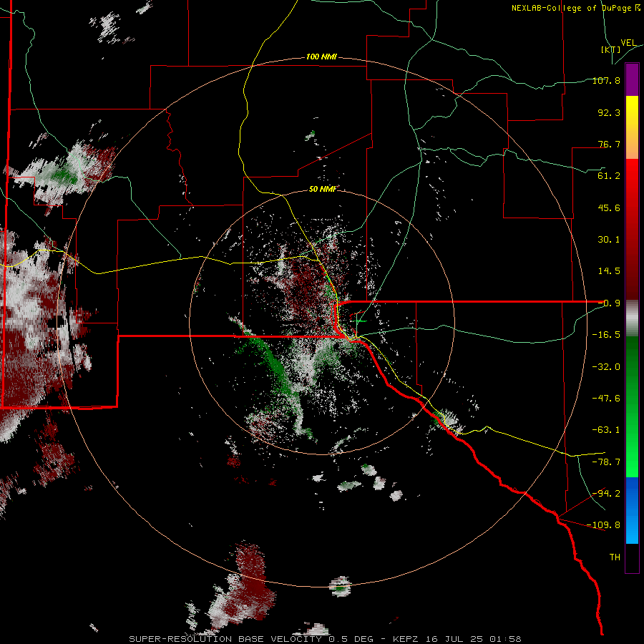Click the -47.6 velocity scale value
644x644 pixels.
pos(606,399)
